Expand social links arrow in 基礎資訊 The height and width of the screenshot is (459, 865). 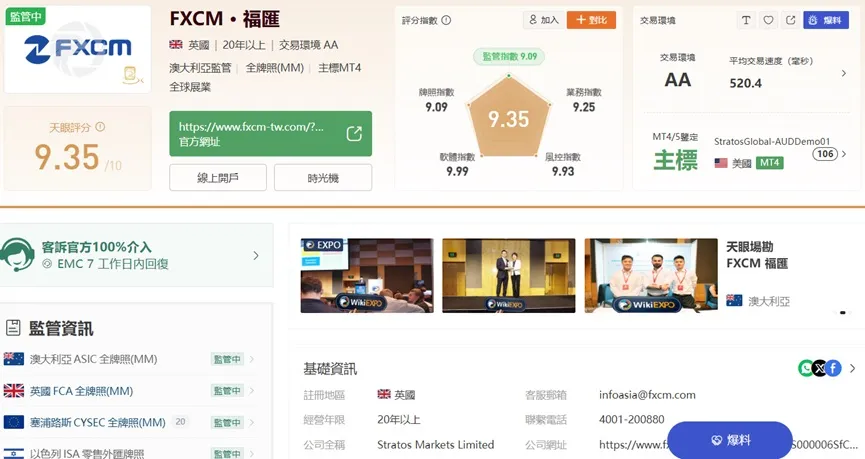[x=852, y=368]
